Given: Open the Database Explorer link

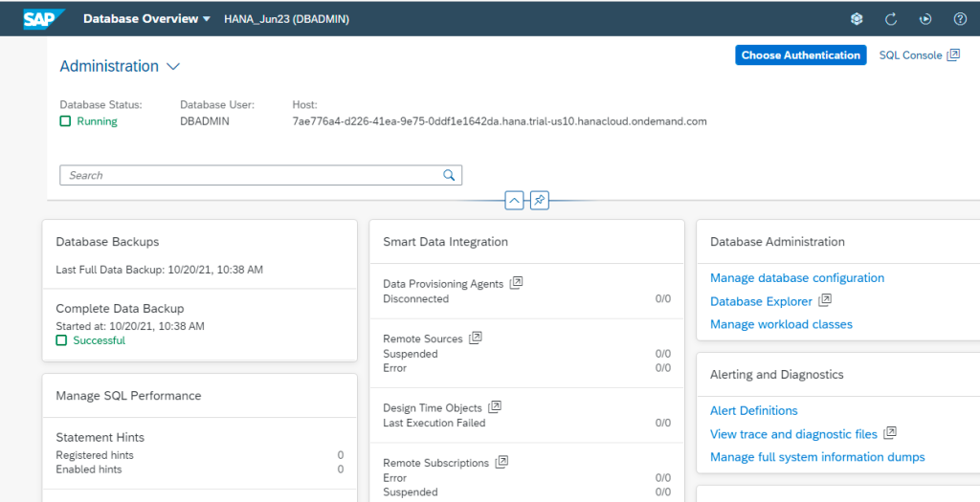Looking at the screenshot, I should click(x=761, y=301).
